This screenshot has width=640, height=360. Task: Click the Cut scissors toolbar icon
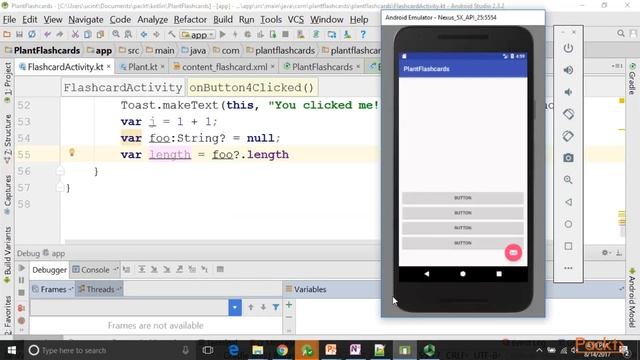coord(75,35)
